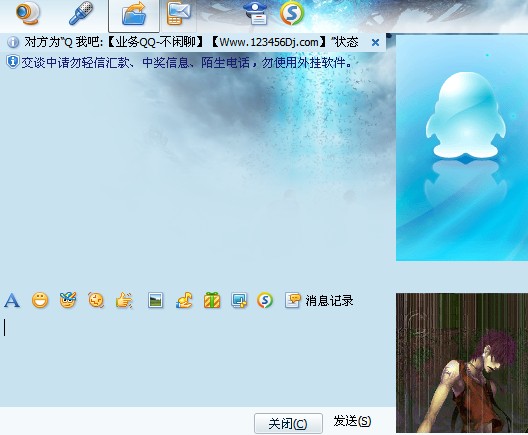Click the info icon beside status notice
Screen dimensions: 528x435
point(13,42)
